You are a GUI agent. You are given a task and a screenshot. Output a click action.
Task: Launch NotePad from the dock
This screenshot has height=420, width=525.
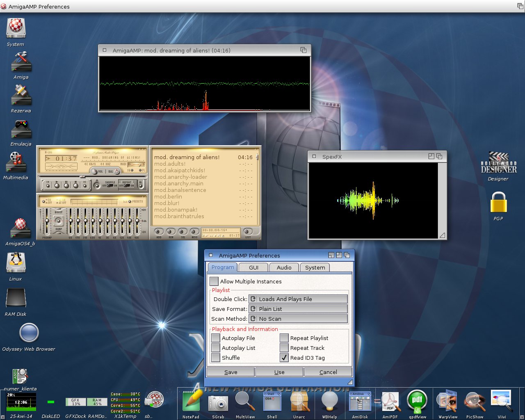click(192, 401)
